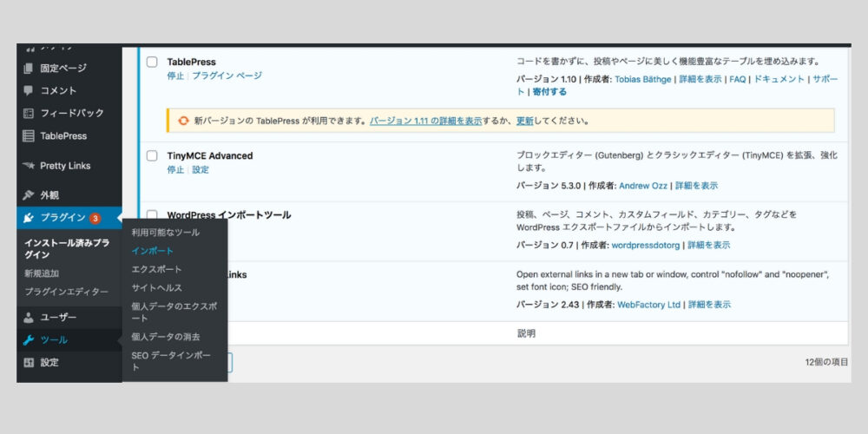Click 停止 link under TablePress
868x434 pixels.
pyautogui.click(x=175, y=76)
